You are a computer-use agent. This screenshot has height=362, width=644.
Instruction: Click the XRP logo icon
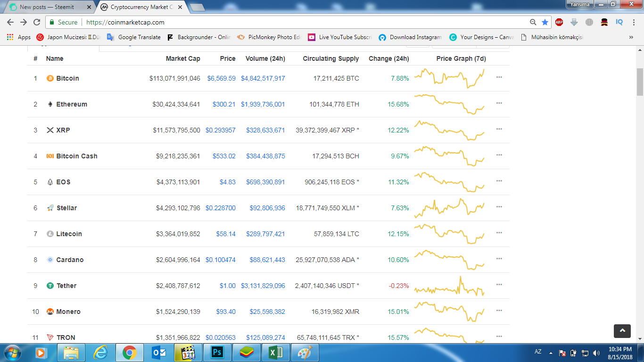coord(50,130)
